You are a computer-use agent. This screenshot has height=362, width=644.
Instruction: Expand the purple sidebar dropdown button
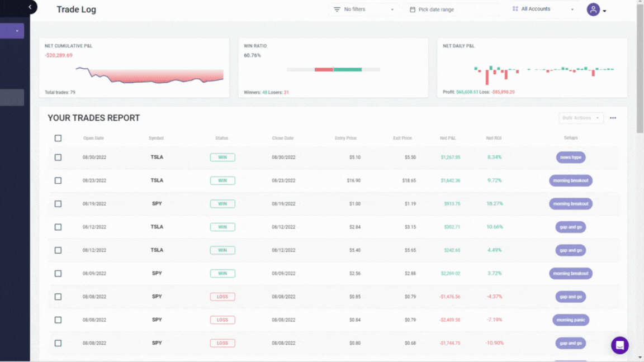[x=12, y=31]
